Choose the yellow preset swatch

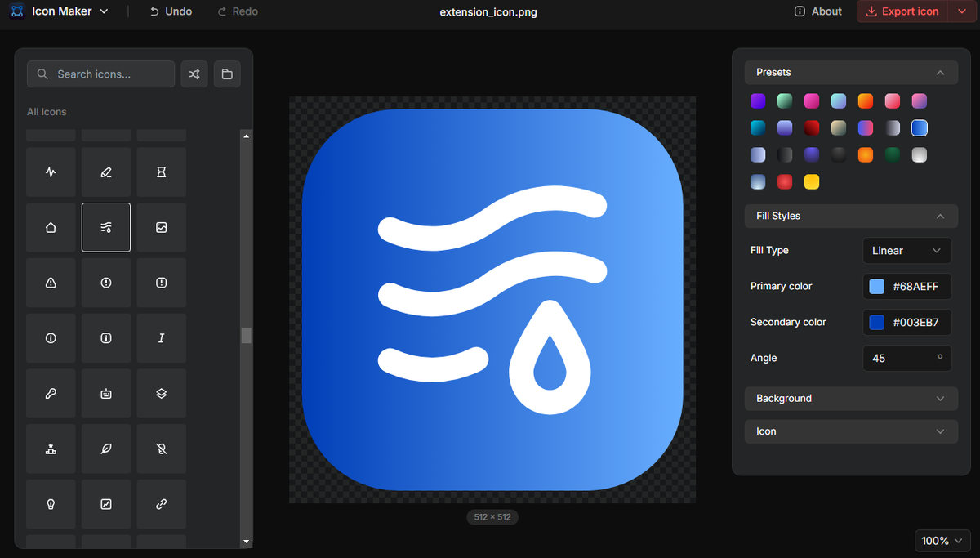click(x=812, y=182)
